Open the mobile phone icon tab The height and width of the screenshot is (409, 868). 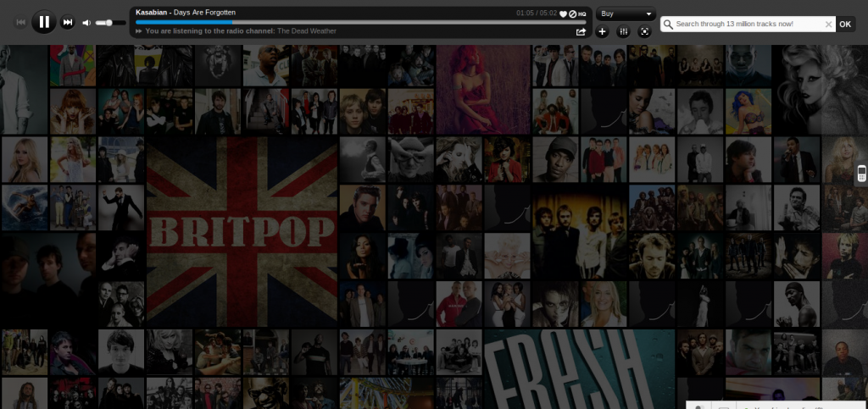(861, 173)
